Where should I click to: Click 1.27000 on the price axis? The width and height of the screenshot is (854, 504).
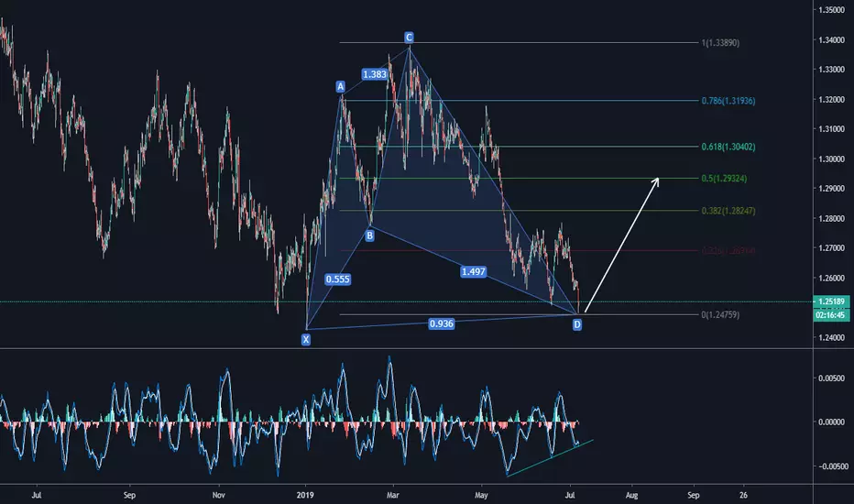[832, 248]
